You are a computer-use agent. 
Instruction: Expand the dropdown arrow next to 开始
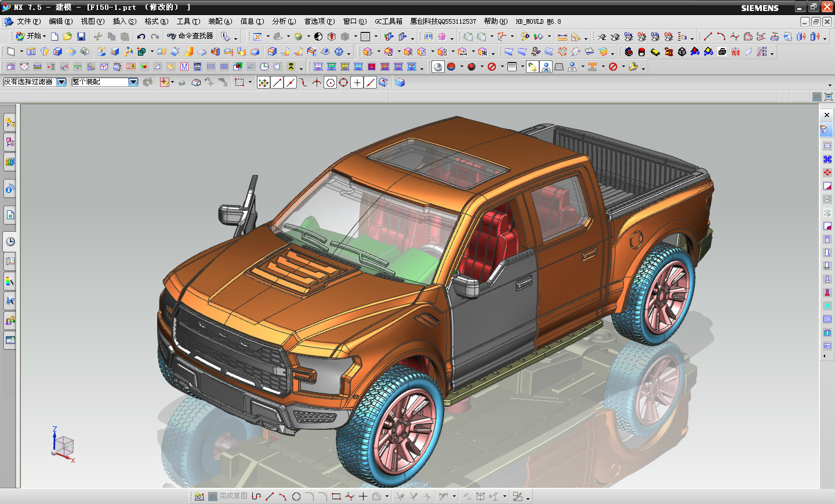click(45, 36)
